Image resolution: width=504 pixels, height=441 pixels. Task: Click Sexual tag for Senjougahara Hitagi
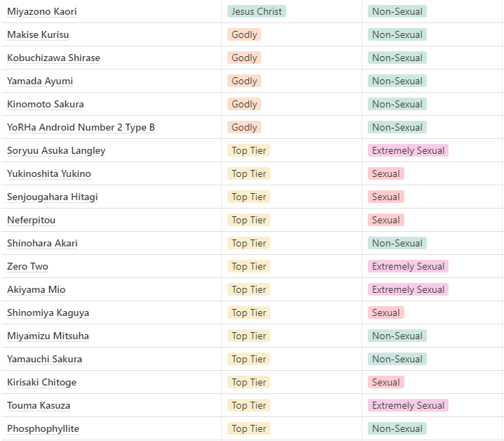(x=385, y=197)
